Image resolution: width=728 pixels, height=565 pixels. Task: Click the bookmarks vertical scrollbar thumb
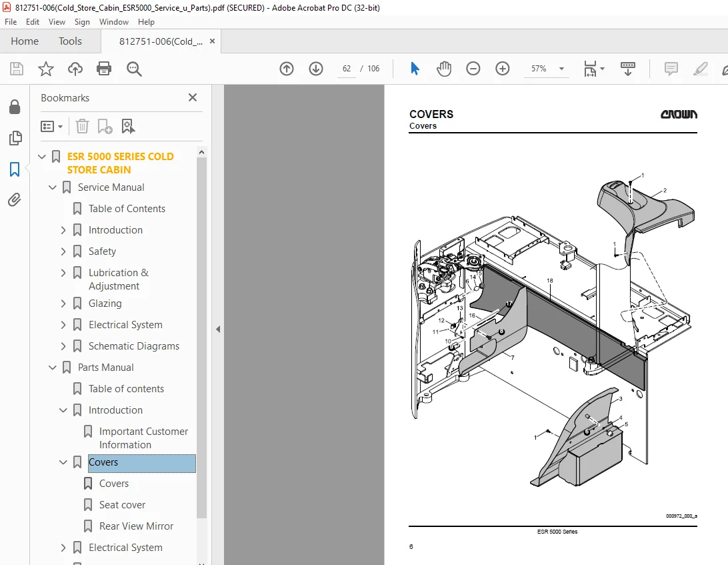coord(201,338)
